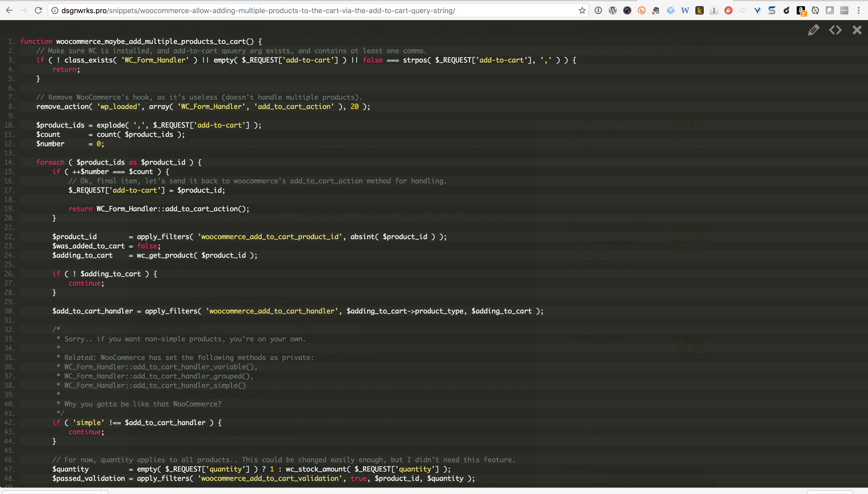Click the 'simple' string on line 42
Screen dimensions: 868x494
point(89,422)
